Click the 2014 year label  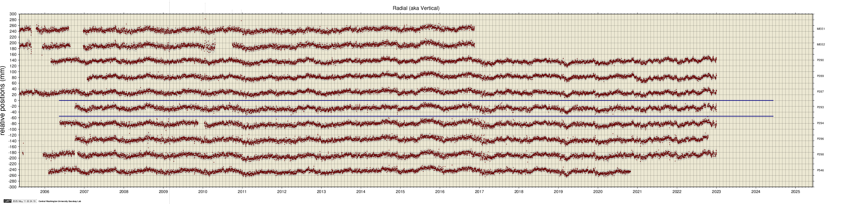[360, 192]
